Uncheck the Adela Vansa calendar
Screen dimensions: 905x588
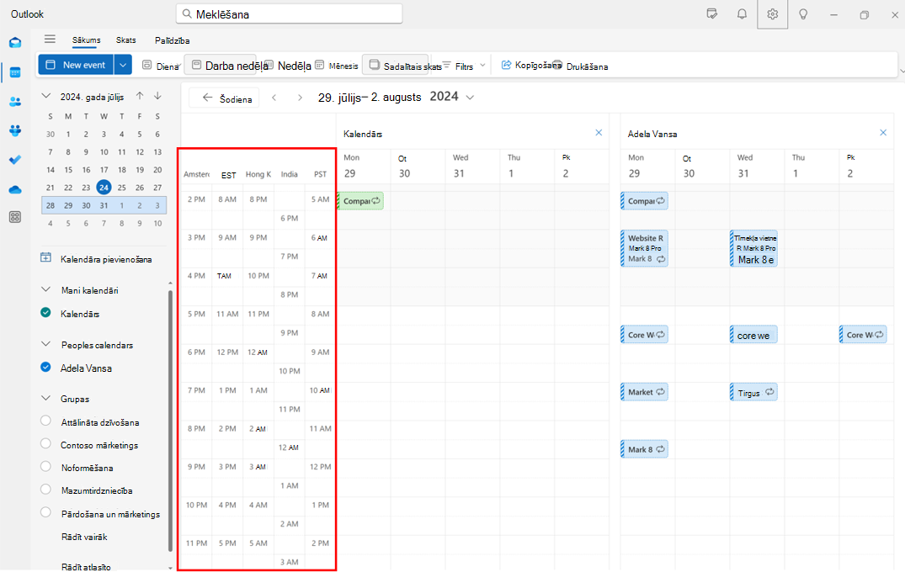(x=46, y=367)
